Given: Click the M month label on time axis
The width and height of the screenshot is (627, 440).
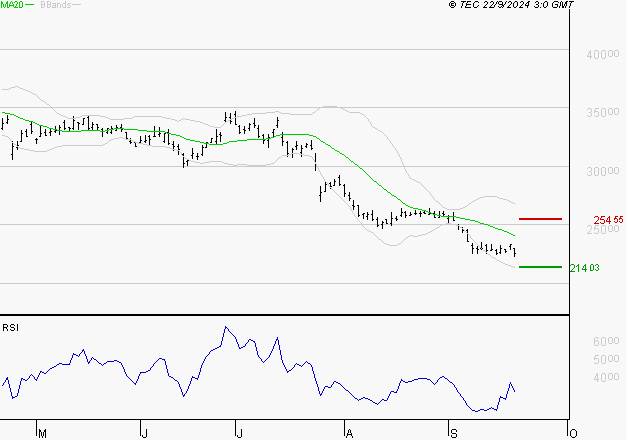Looking at the screenshot, I should tap(42, 434).
